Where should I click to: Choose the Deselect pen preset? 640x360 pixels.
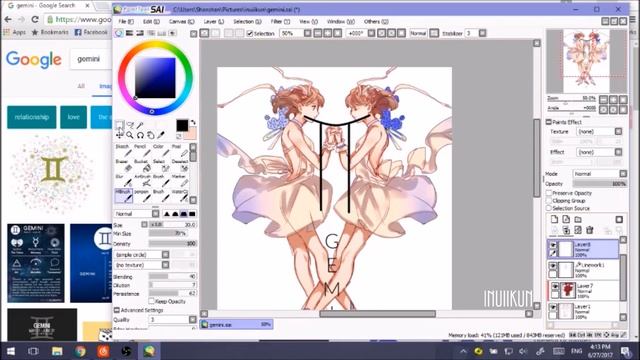(180, 166)
